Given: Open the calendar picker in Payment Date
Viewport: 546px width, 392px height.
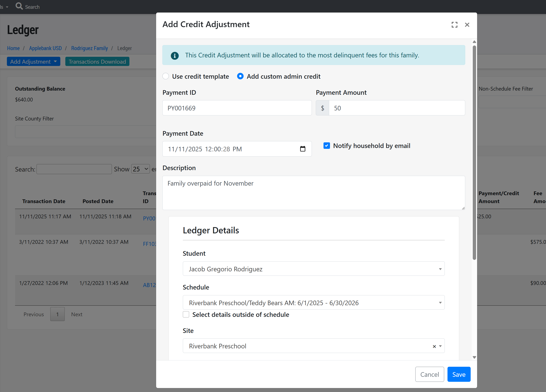Looking at the screenshot, I should 303,149.
